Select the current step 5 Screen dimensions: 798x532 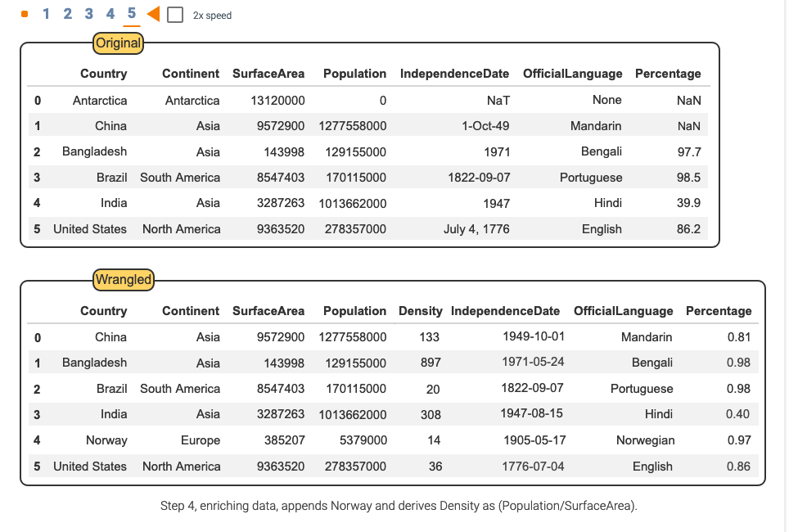pos(131,14)
